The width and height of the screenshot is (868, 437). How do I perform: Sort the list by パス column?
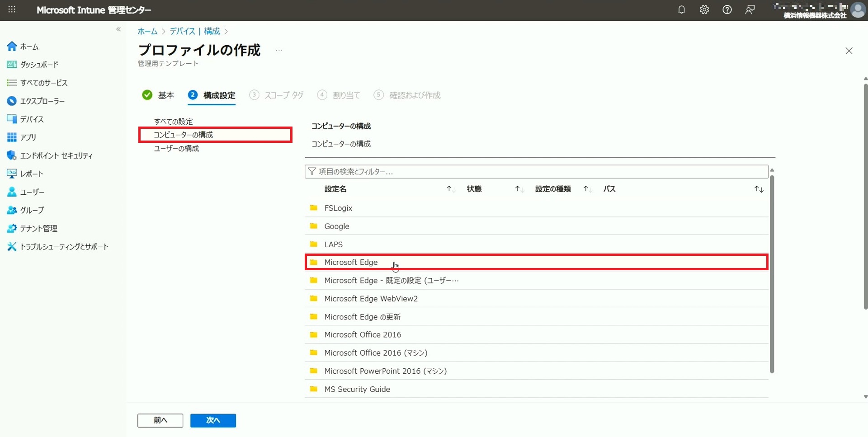point(609,189)
